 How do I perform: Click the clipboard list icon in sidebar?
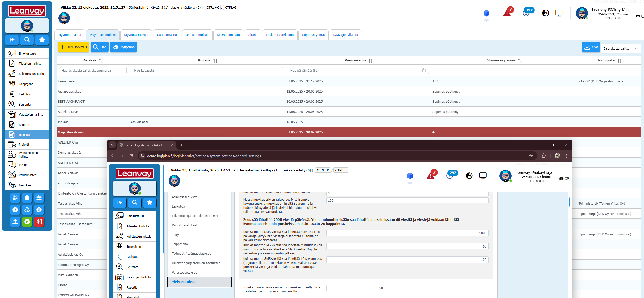pyautogui.click(x=27, y=198)
